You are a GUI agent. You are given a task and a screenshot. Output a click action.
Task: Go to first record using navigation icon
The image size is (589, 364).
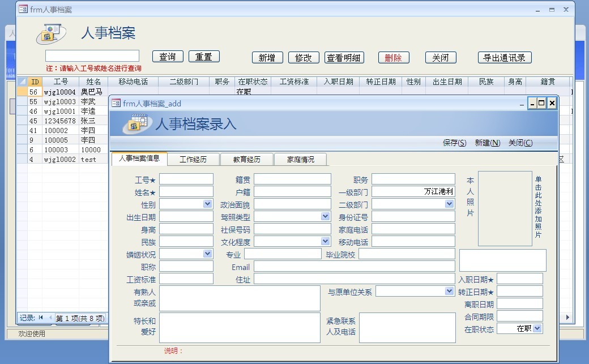click(40, 318)
